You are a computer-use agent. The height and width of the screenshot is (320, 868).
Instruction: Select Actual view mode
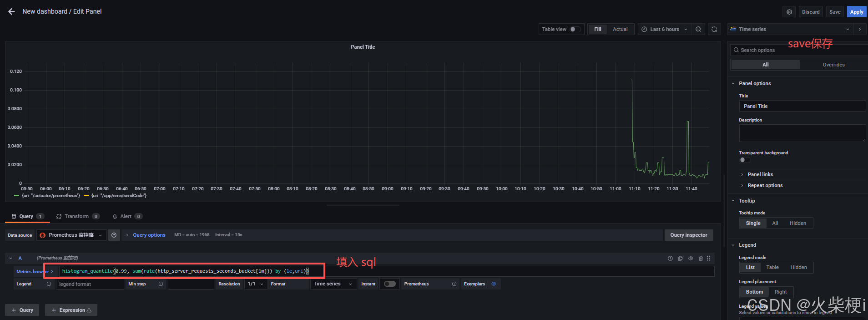[620, 29]
